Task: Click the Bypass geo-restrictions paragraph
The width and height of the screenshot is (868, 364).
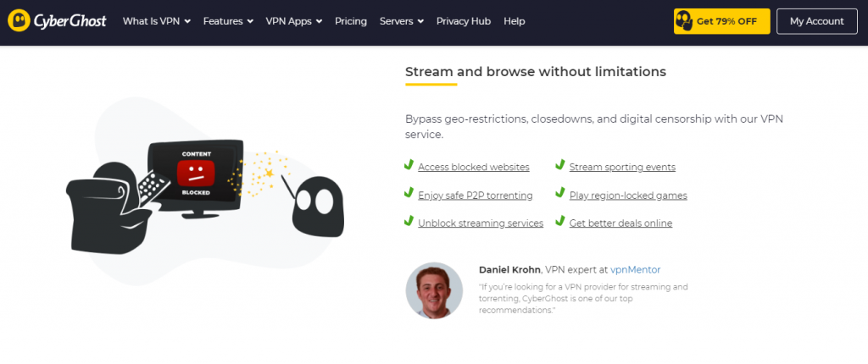Action: coord(594,126)
